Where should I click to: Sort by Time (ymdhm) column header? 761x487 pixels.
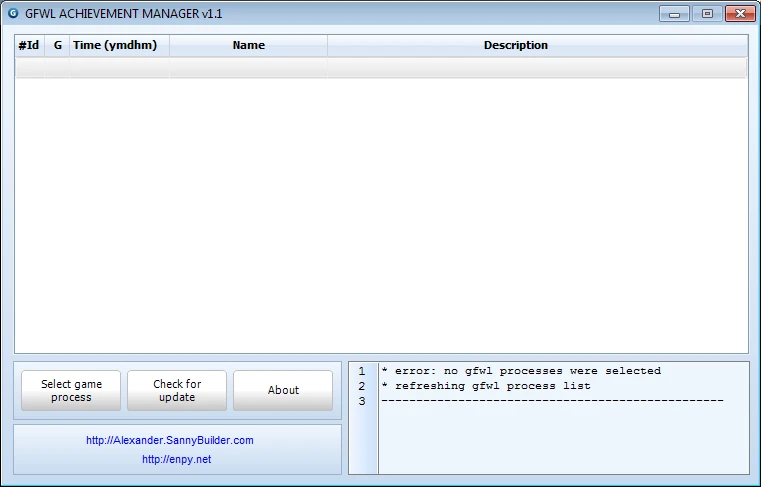119,45
